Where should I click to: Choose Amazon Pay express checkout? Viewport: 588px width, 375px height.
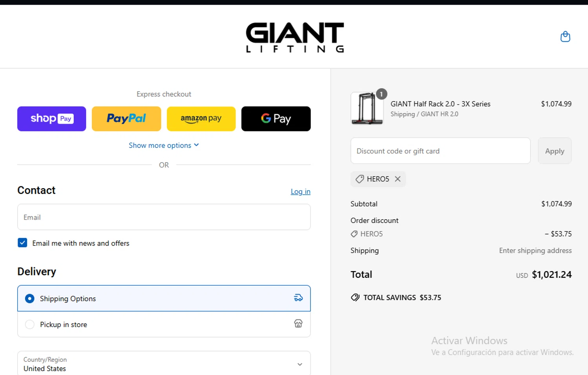click(201, 118)
